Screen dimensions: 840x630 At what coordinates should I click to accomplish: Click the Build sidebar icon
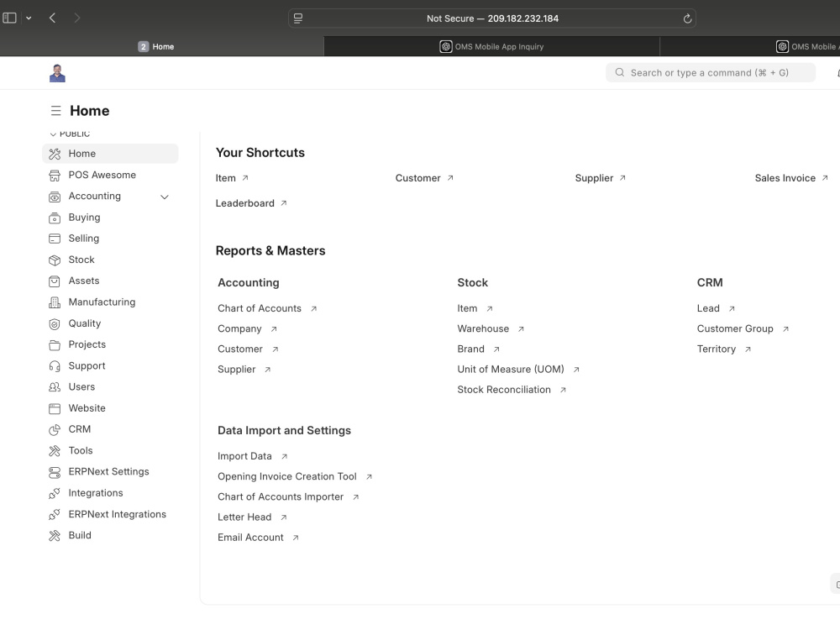point(55,536)
